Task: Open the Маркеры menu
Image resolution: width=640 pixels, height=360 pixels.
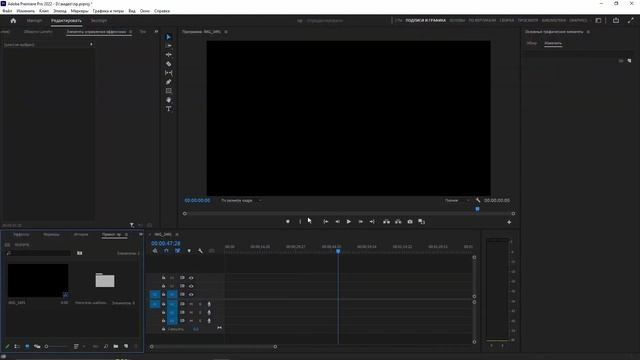Action: [79, 11]
